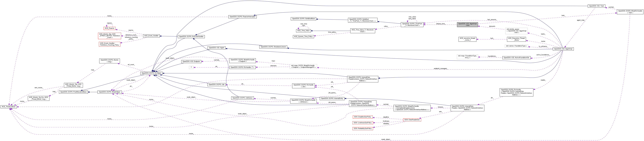Open the DDS::DataReaderQos node
This screenshot has height=141, width=644.
(x=412, y=120)
